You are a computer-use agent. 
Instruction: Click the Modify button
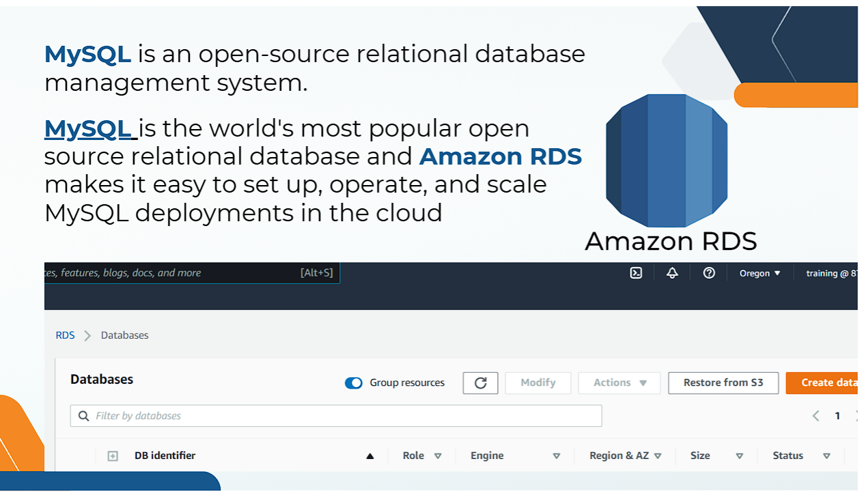tap(538, 383)
